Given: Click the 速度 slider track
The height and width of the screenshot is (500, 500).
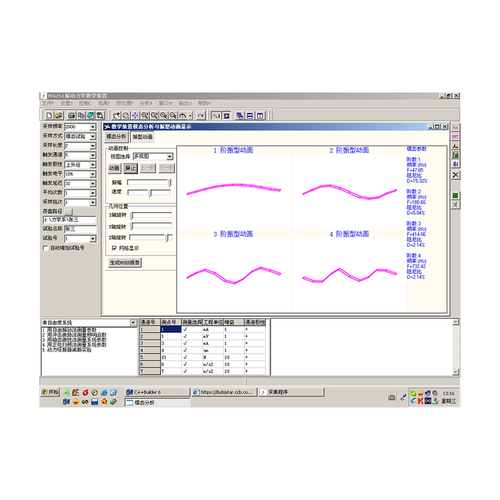Looking at the screenshot, I should click(x=149, y=192).
